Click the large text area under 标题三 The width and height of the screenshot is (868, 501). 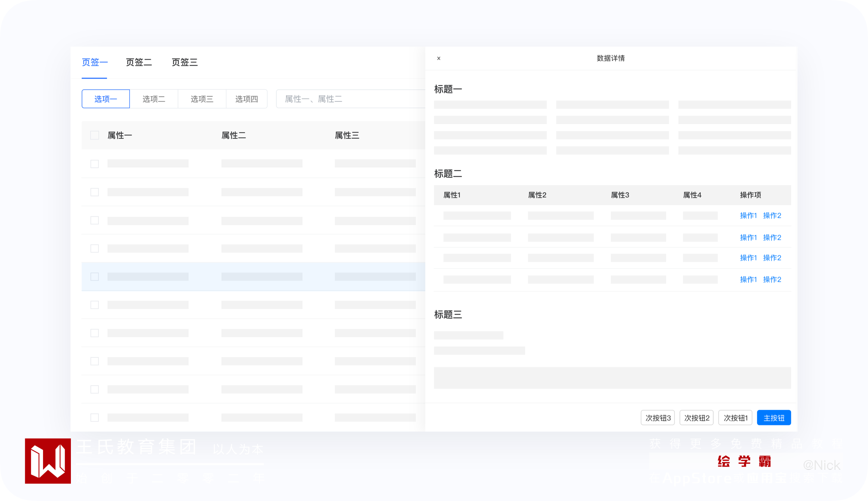pyautogui.click(x=612, y=378)
